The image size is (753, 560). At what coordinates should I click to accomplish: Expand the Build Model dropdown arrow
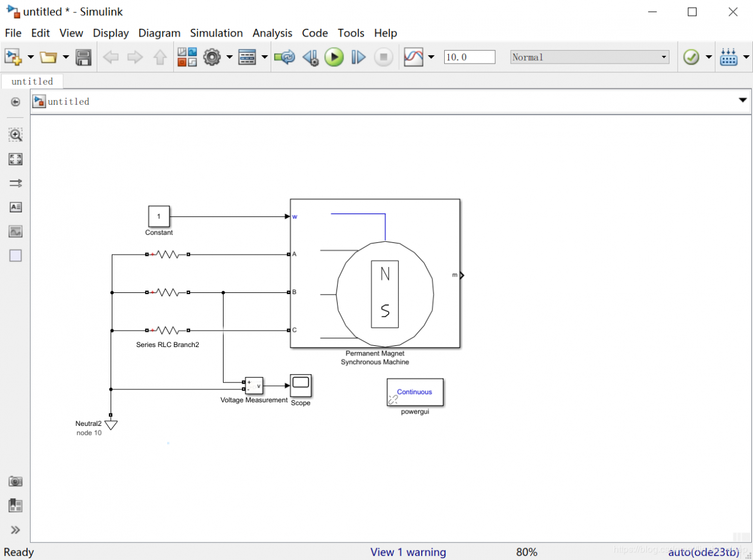click(746, 57)
